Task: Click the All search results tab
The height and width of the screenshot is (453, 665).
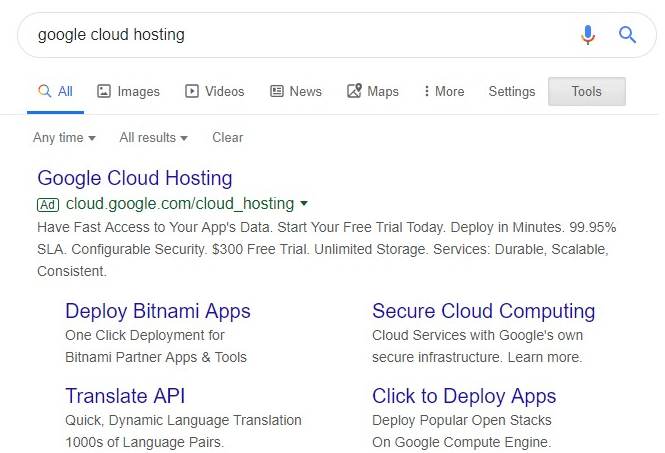Action: click(x=55, y=91)
